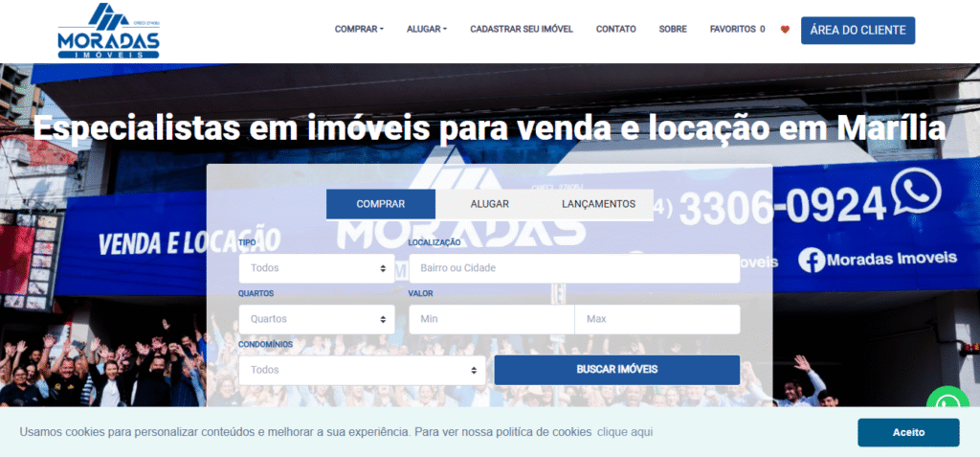Click the Moradas Imóveis logo
This screenshot has width=980, height=457.
point(109,31)
